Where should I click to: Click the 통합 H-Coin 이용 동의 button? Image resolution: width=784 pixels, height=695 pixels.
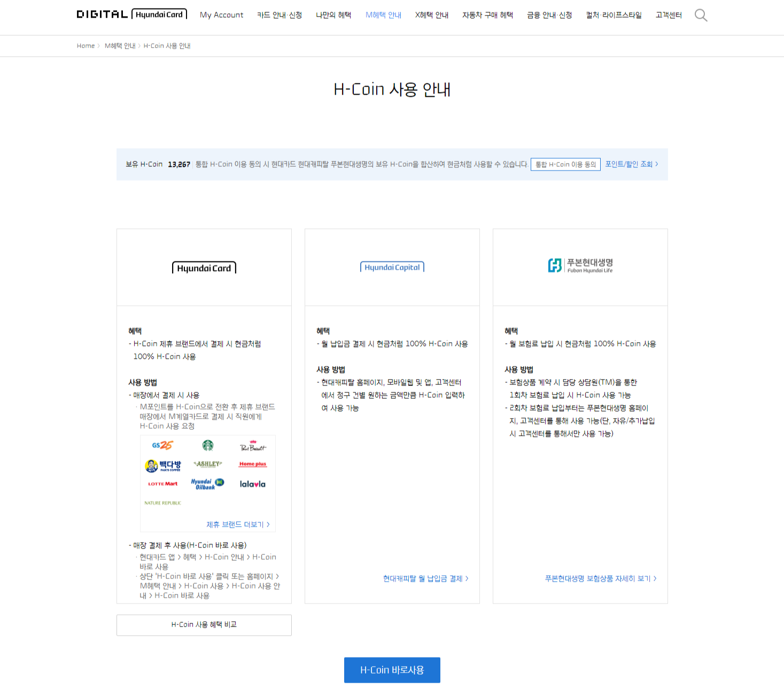[x=565, y=164]
